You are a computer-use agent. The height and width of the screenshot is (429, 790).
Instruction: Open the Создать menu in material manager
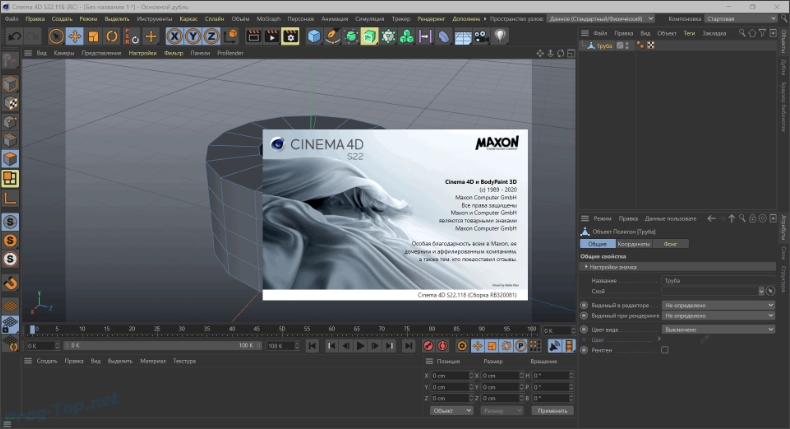(46, 361)
